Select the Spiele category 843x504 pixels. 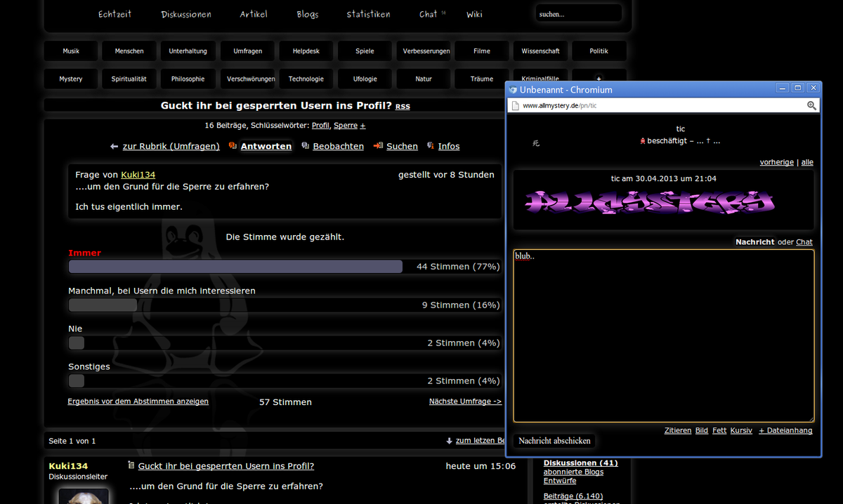pos(365,51)
